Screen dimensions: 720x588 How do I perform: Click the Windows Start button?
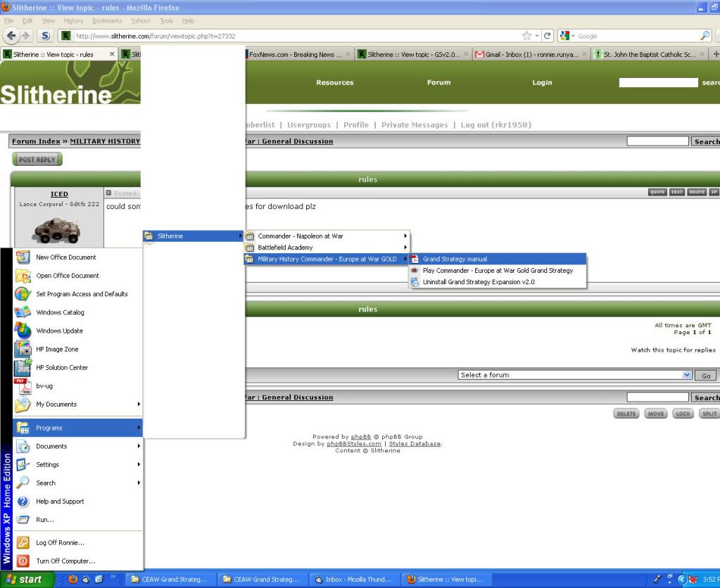[x=26, y=580]
